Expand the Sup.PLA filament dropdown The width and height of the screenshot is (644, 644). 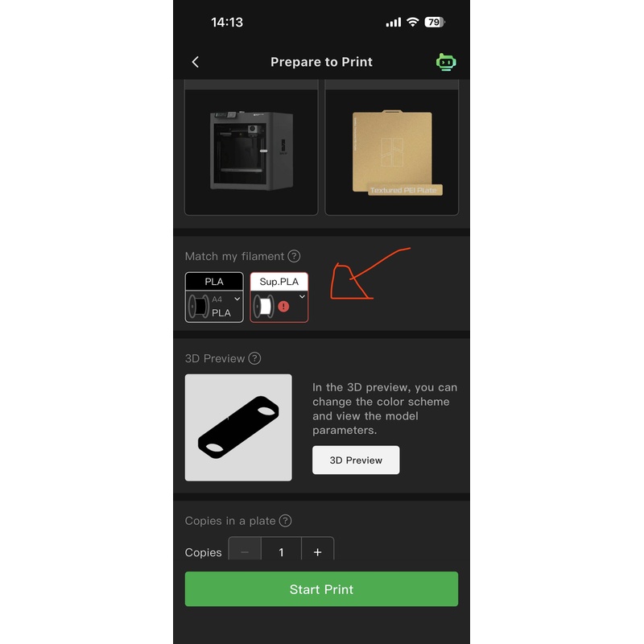[302, 296]
